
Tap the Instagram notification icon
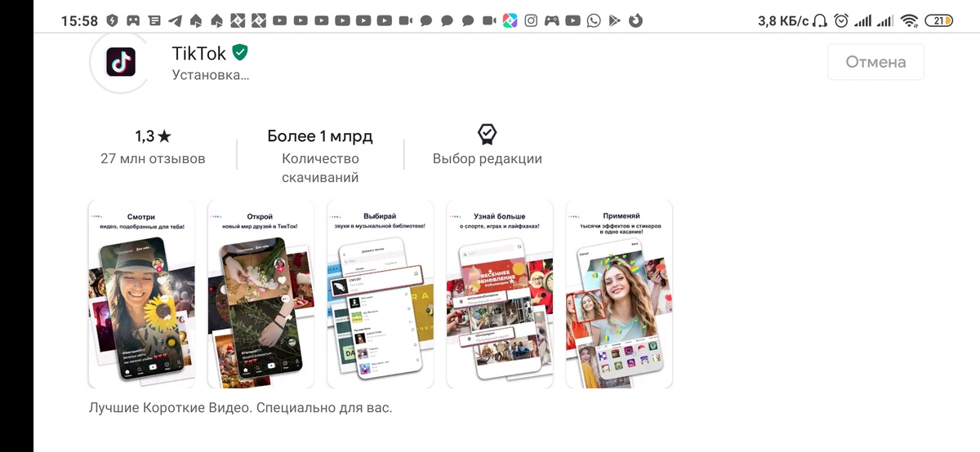[x=531, y=20]
